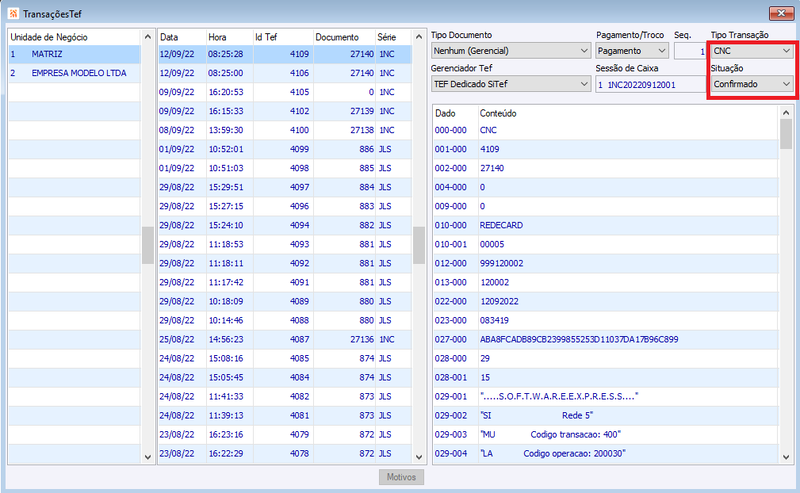Select transaction with Id Tef 4078
Screen dimensions: 800x493
(x=285, y=454)
